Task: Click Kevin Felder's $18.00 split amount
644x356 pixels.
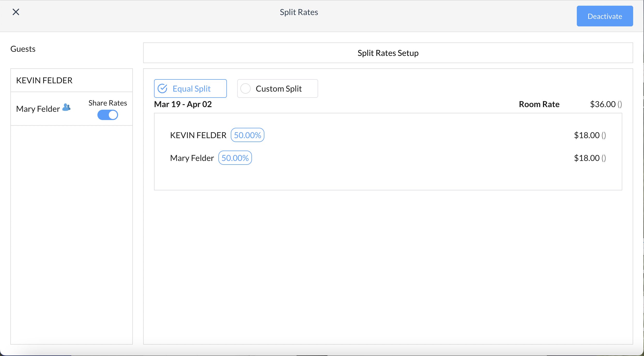Action: [587, 135]
